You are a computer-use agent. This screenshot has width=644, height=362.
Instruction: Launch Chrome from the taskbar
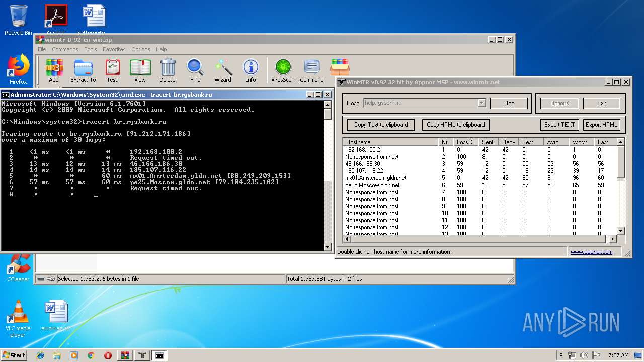pyautogui.click(x=91, y=355)
